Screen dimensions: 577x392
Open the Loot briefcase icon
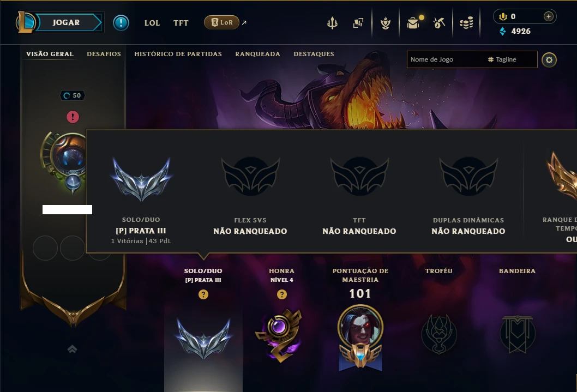tap(413, 23)
